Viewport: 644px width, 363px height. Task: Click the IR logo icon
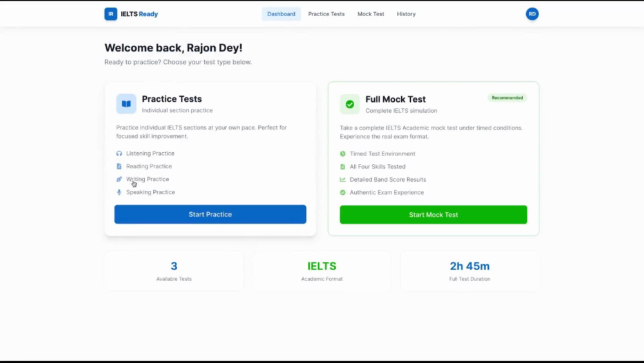pyautogui.click(x=111, y=14)
